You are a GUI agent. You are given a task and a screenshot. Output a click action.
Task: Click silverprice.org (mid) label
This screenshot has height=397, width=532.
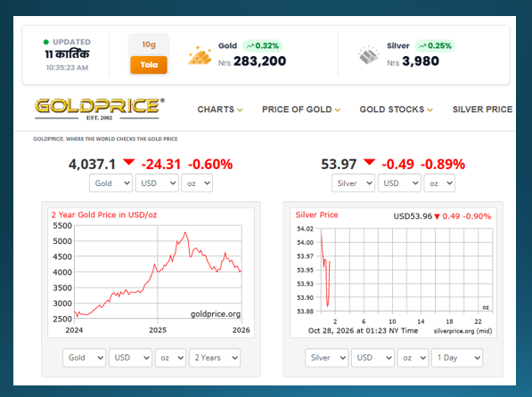click(x=462, y=331)
